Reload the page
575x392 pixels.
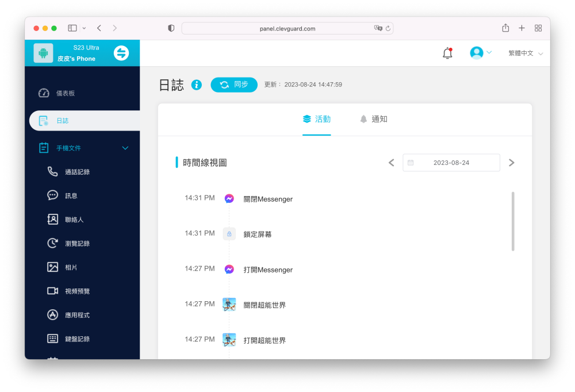pos(388,28)
